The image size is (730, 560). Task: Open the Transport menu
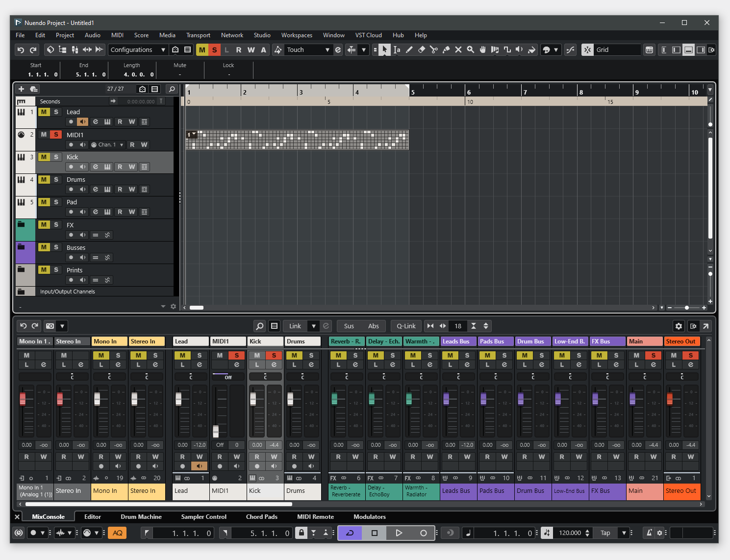[198, 35]
